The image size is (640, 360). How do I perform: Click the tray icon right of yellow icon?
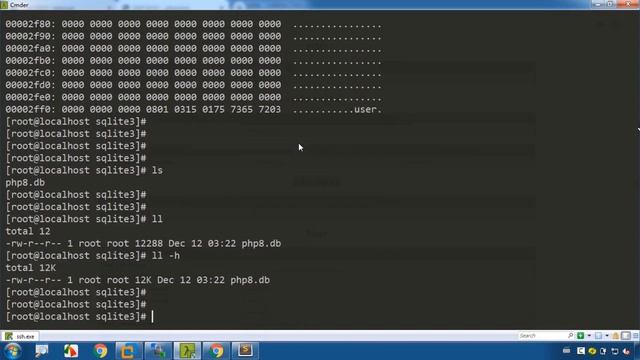603,351
